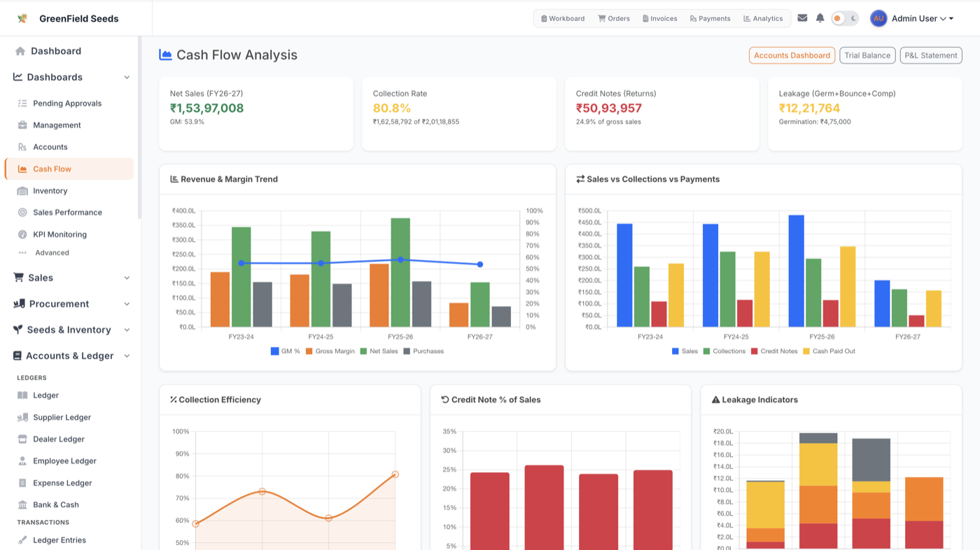Collapse the Dashboards section chevron
Viewport: 980px width, 550px height.
[x=127, y=77]
